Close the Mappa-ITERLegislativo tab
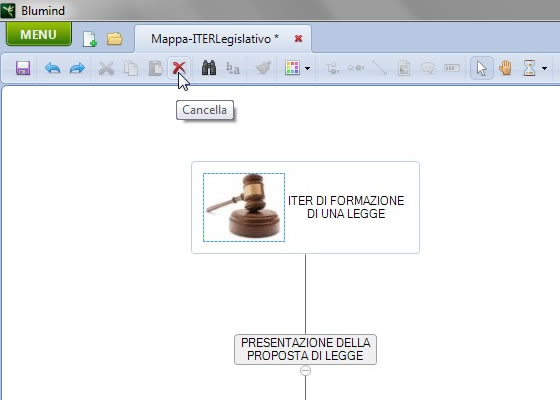 point(299,39)
